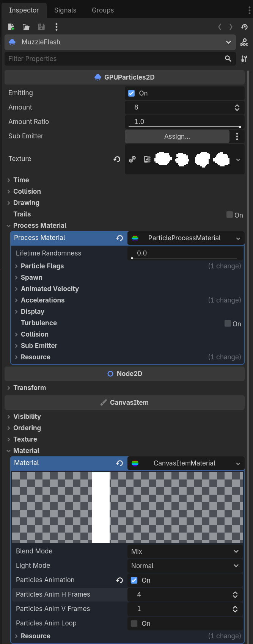Revert the Texture property with reset icon
Viewport: 253px width, 644px height.
(x=117, y=159)
